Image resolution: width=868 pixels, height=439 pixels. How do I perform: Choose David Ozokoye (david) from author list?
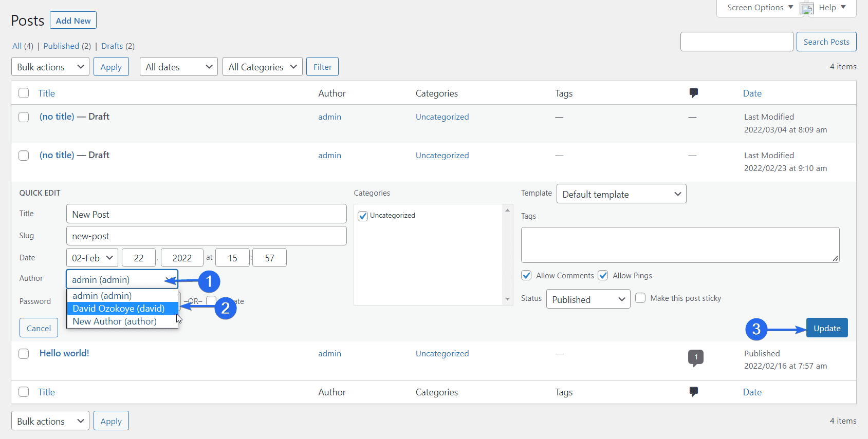click(123, 308)
